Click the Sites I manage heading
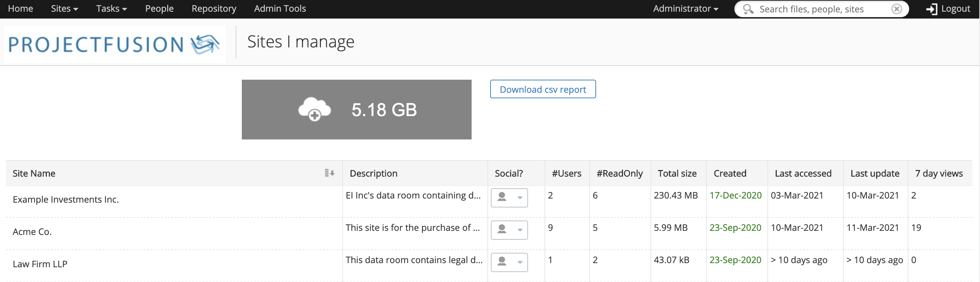This screenshot has height=282, width=980. click(301, 42)
